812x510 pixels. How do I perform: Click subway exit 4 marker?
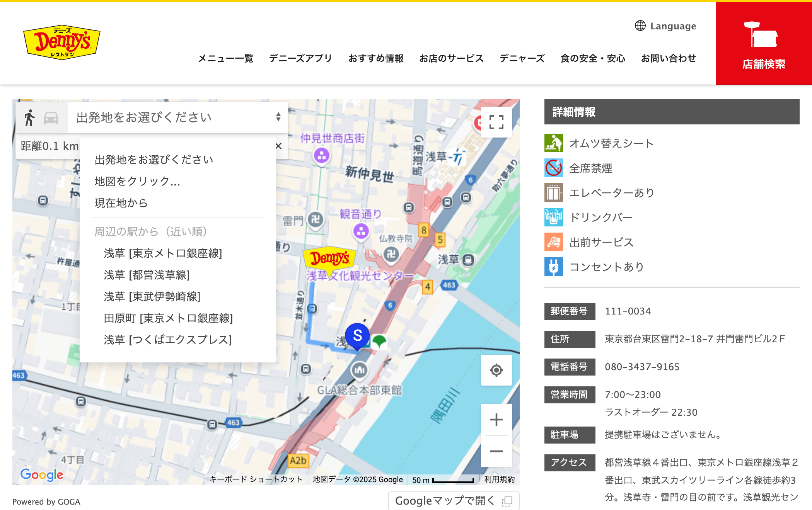(427, 287)
